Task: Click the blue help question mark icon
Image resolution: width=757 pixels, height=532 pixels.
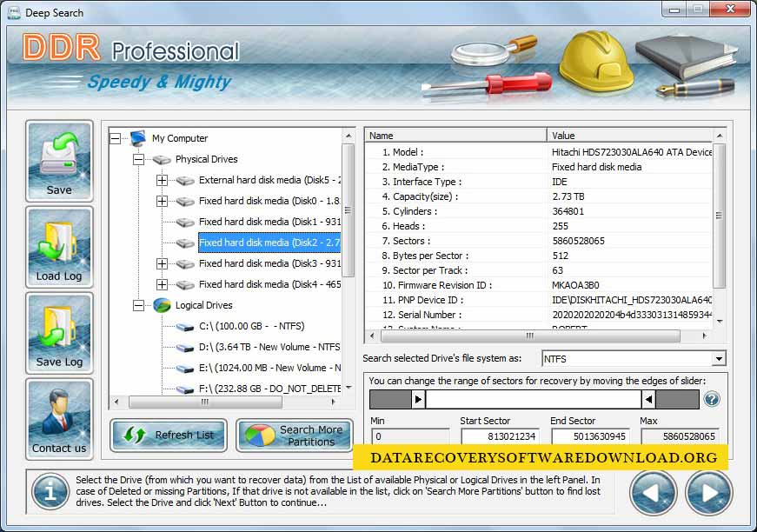Action: click(x=712, y=399)
